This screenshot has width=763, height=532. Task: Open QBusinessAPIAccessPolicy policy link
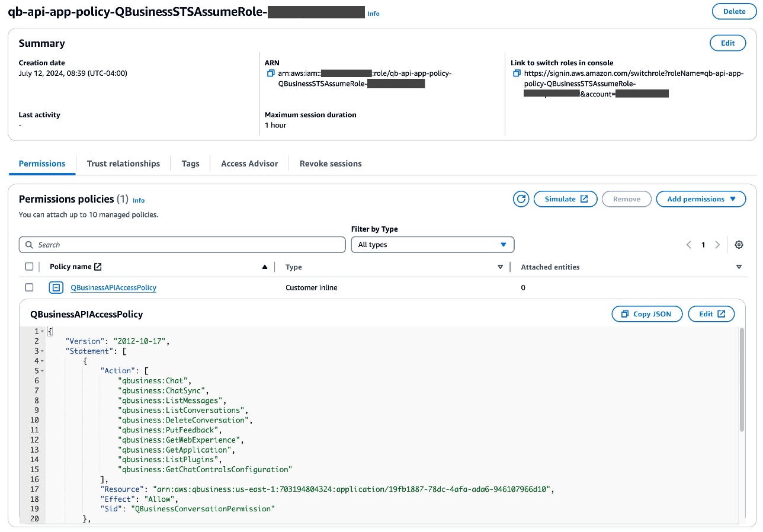[113, 288]
